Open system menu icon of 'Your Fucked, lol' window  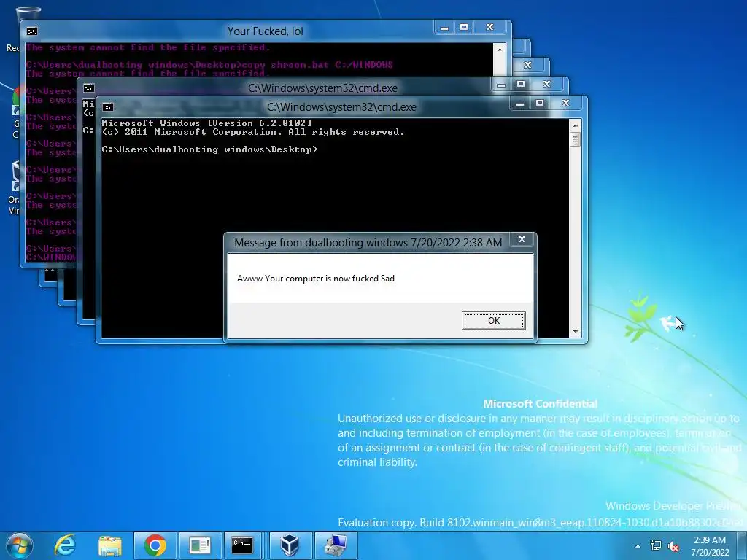pos(32,31)
